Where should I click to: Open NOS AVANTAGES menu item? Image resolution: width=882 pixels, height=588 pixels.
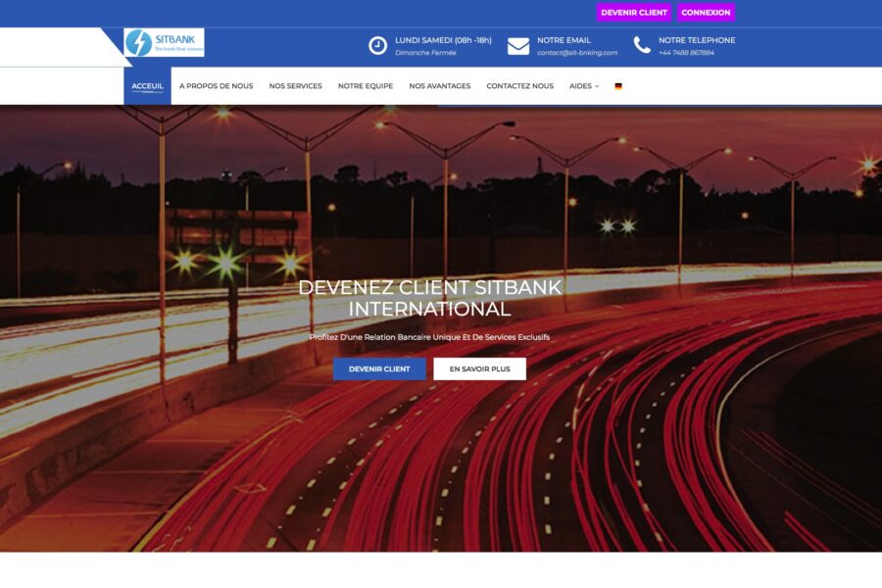click(440, 86)
